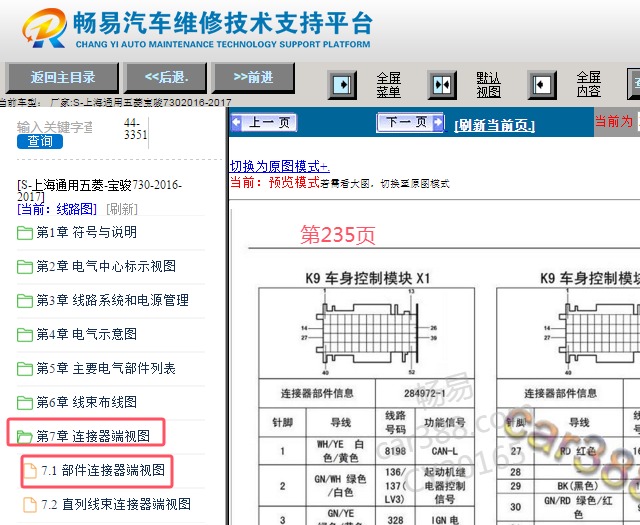Expand 第3章 线路系统和电源管理
640x525 pixels.
pos(113,300)
